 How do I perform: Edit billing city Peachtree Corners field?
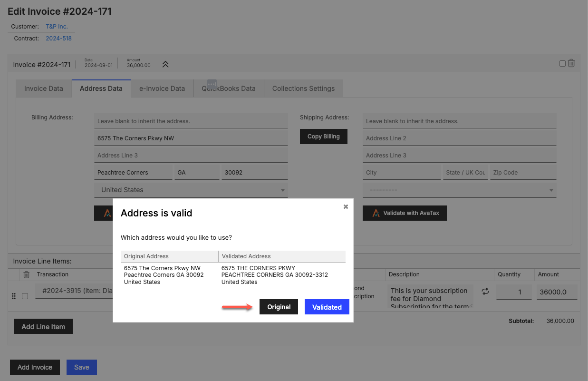133,172
